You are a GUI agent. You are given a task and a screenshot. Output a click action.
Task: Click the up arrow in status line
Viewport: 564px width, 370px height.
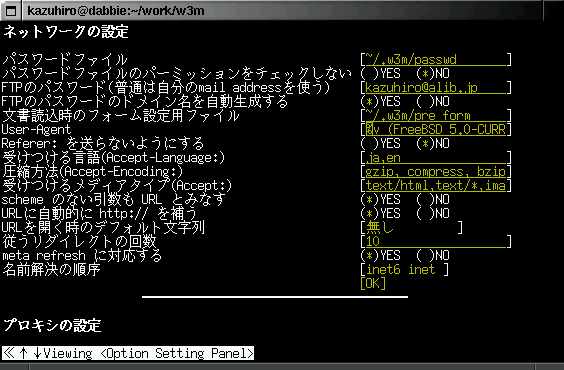(x=23, y=353)
